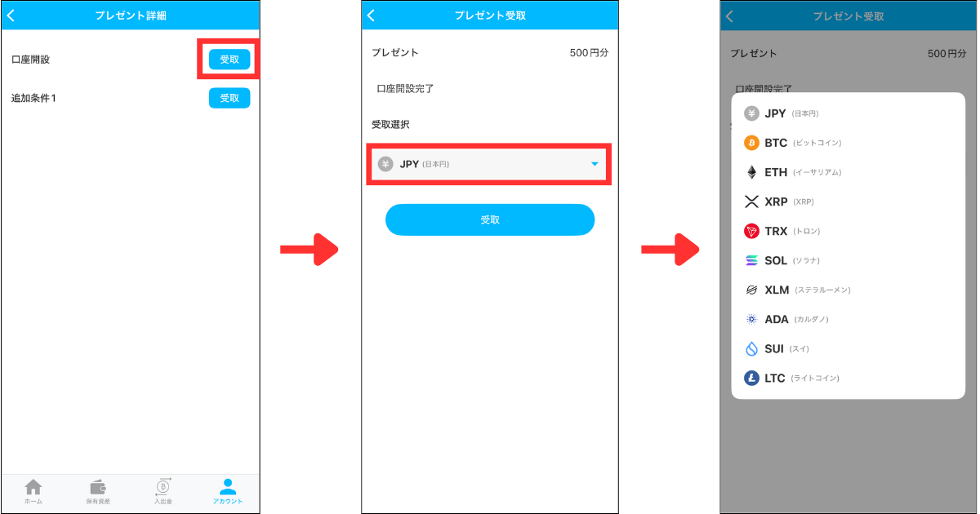
Task: Tap the XLM (Stellar Lumens) coin icon
Action: [x=750, y=290]
